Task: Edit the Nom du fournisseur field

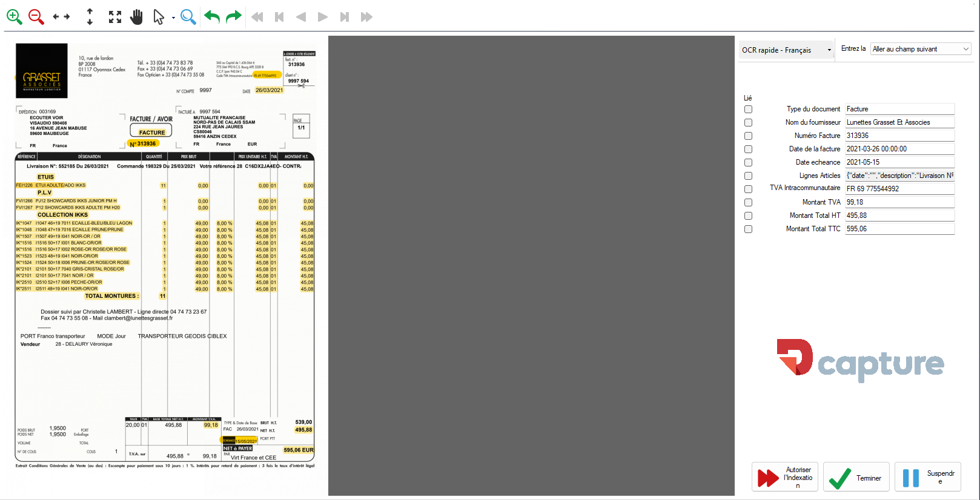Action: pos(899,122)
